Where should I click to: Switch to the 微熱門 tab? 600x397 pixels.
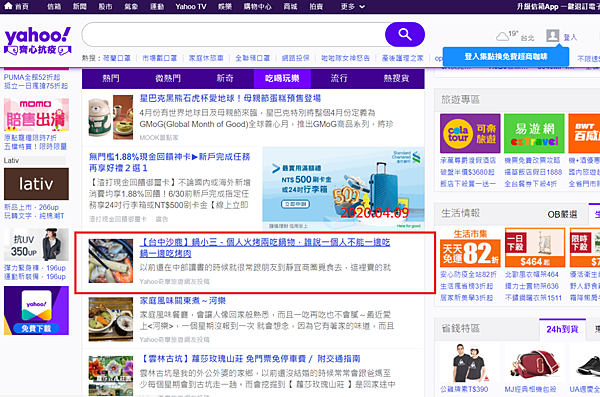point(168,78)
